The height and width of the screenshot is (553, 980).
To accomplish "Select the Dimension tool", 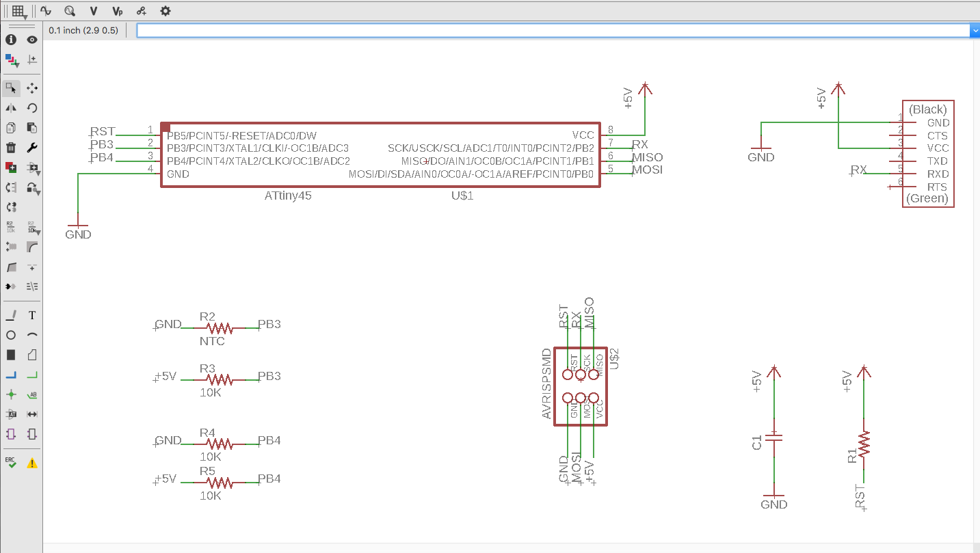I will (x=31, y=414).
